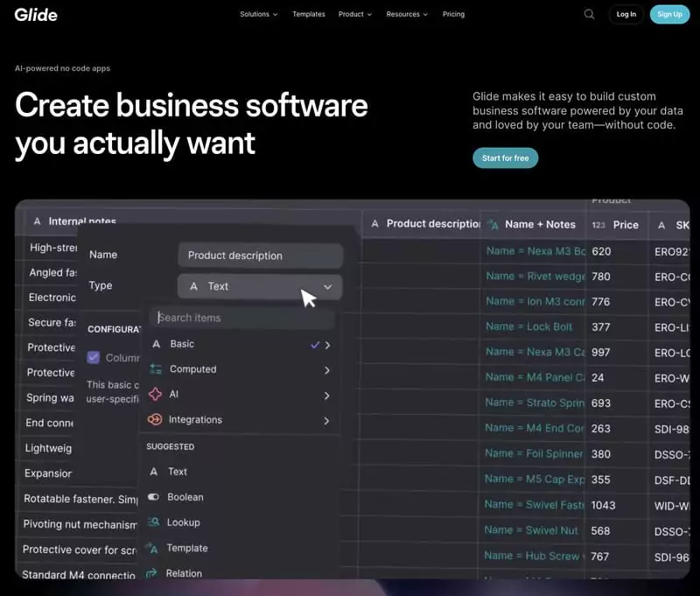This screenshot has height=596, width=700.
Task: Open the search magnifier icon
Action: point(589,14)
